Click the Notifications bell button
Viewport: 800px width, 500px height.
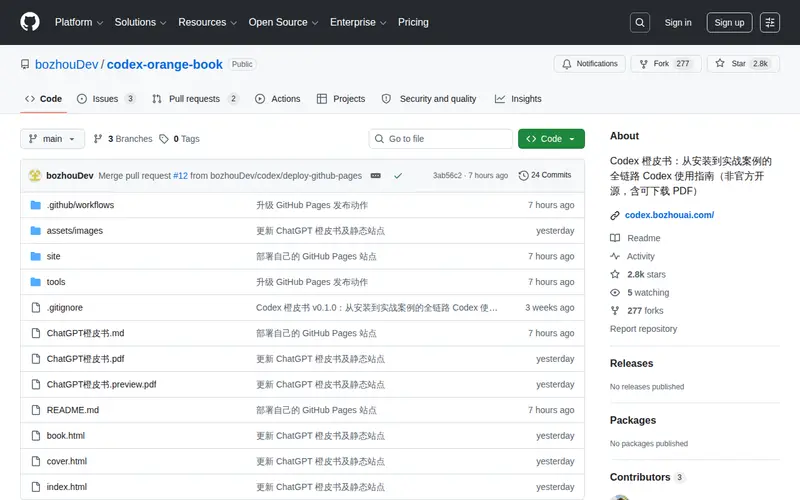coord(590,64)
